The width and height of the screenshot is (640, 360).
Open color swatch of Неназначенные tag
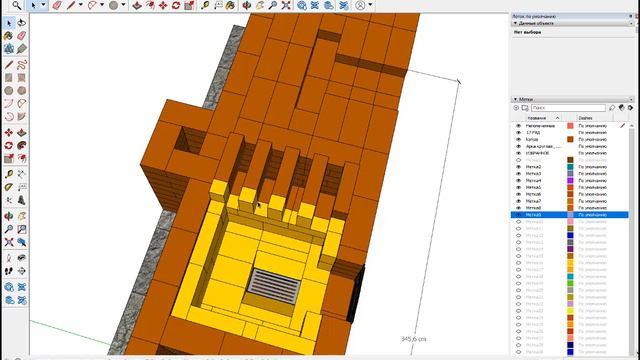[x=570, y=126]
